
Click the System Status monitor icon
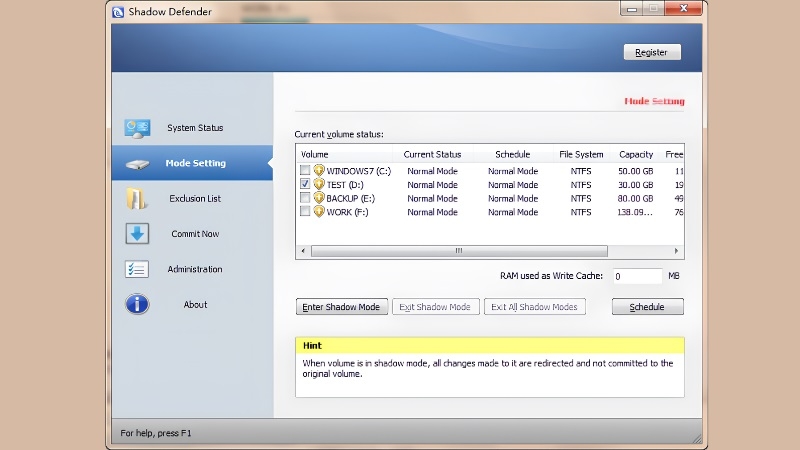pos(137,128)
